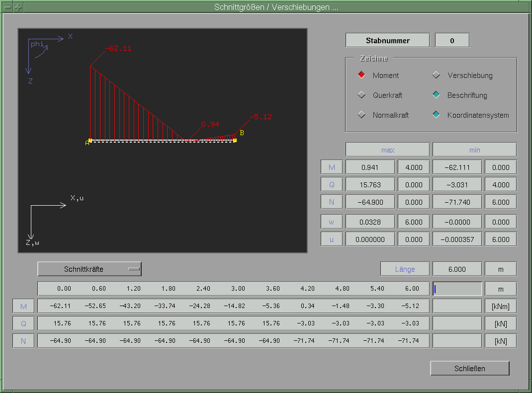The width and height of the screenshot is (532, 393).
Task: Click the M row button in table
Action: point(23,307)
